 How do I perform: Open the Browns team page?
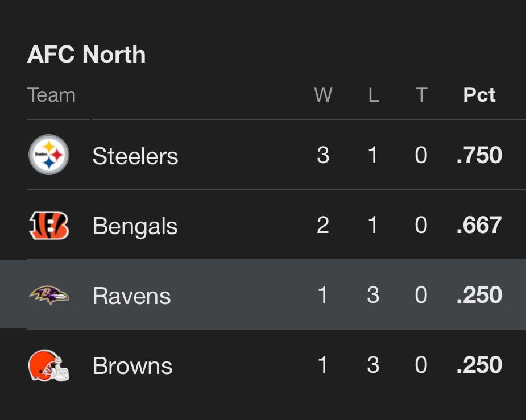(x=132, y=365)
